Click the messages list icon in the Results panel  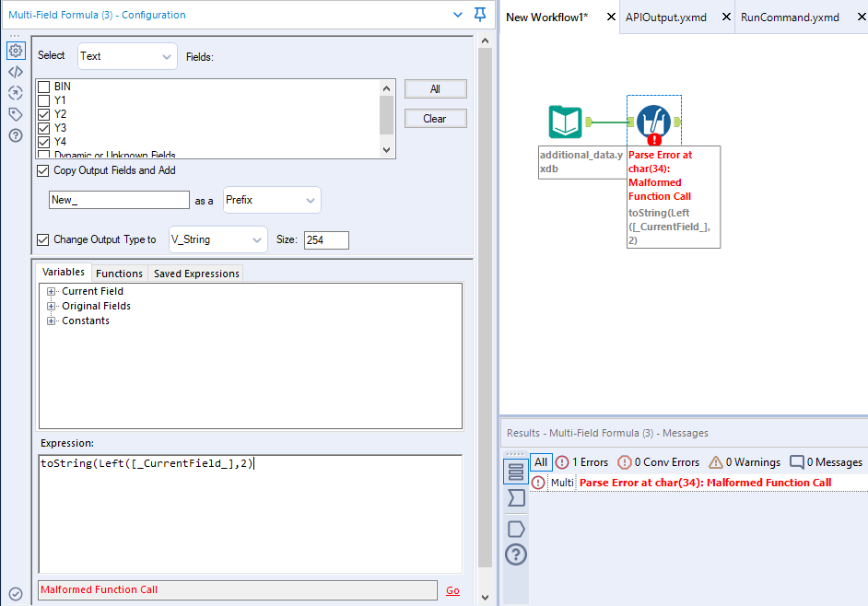tap(515, 472)
